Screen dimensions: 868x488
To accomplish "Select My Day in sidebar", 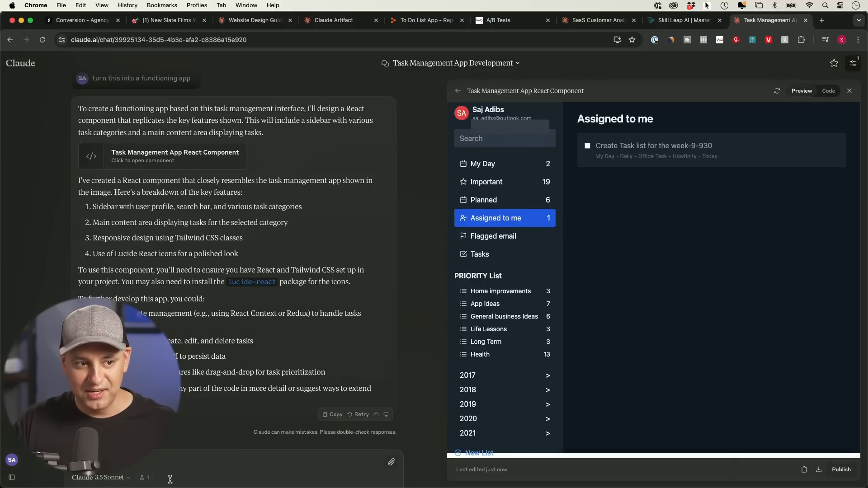I will pos(505,164).
